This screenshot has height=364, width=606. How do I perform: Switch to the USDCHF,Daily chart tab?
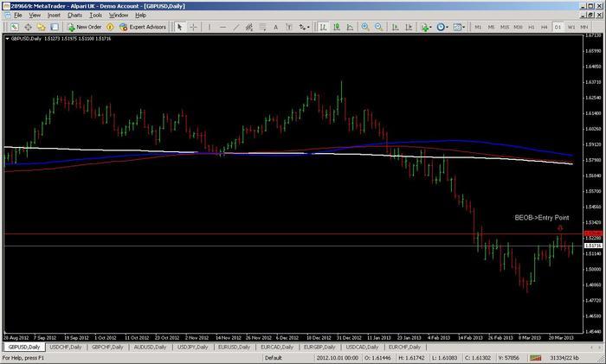click(65, 347)
